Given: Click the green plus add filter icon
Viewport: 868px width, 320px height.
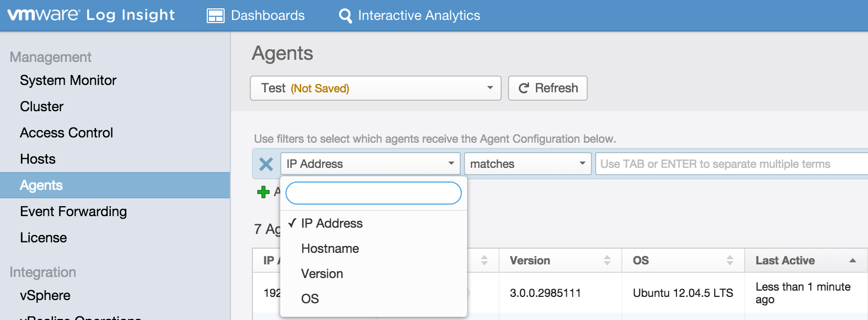Looking at the screenshot, I should [263, 192].
